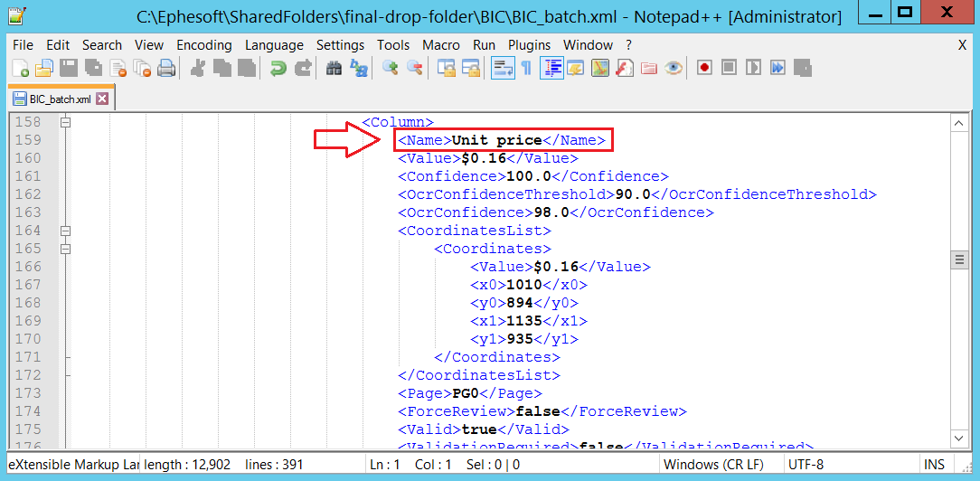Click INS indicator in status bar

[x=935, y=465]
